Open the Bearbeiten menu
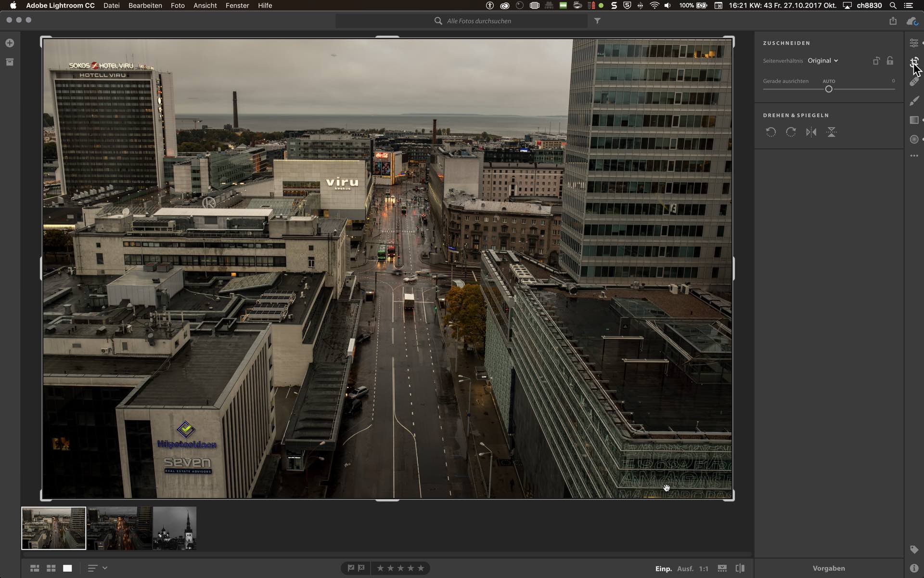This screenshot has width=924, height=578. pyautogui.click(x=145, y=5)
